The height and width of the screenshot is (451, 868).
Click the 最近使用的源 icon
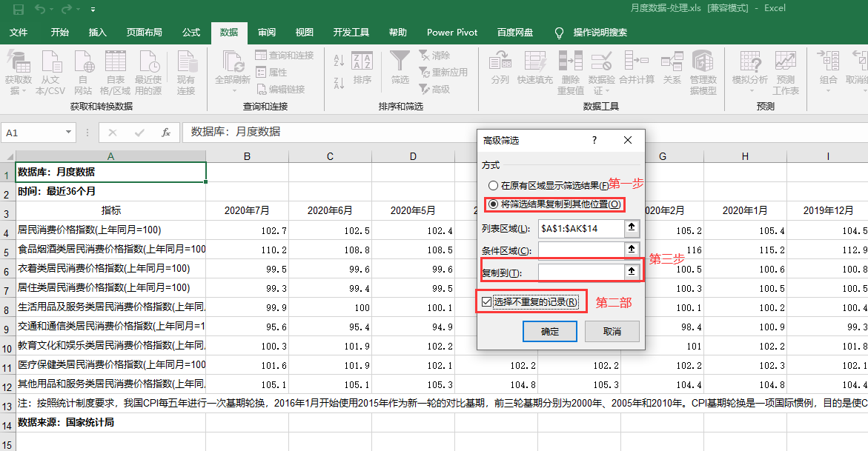(148, 72)
